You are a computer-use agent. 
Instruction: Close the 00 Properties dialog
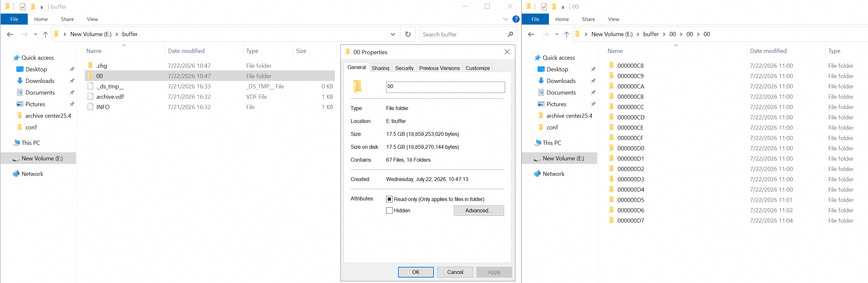507,52
